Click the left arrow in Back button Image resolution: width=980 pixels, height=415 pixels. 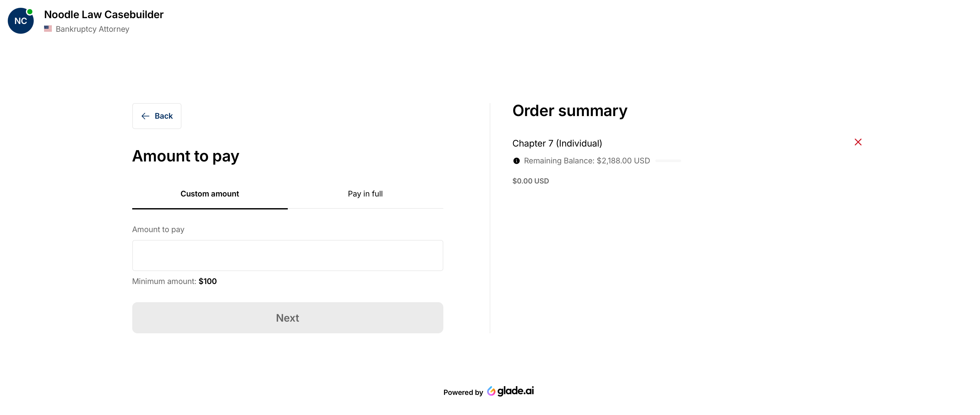145,116
